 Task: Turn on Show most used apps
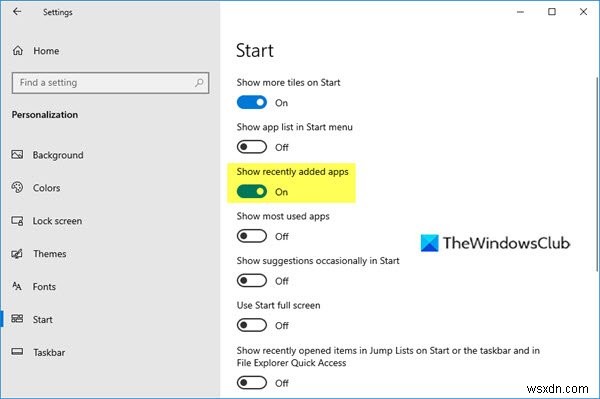[x=251, y=236]
